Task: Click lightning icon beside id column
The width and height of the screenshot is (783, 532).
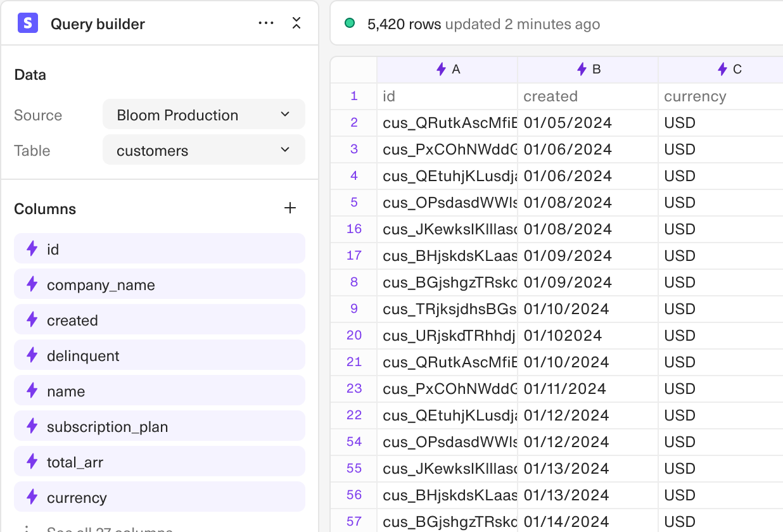Action: [32, 249]
